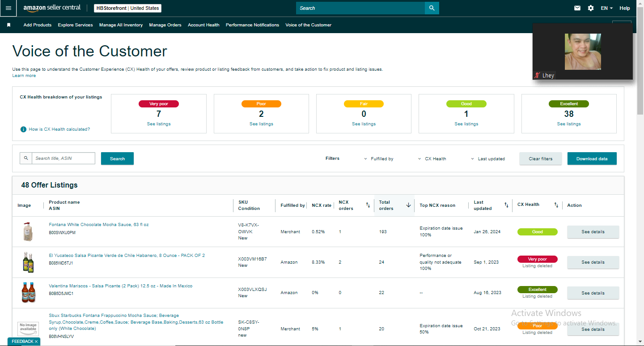Open Performance Notifications page
This screenshot has height=346, width=644.
252,25
